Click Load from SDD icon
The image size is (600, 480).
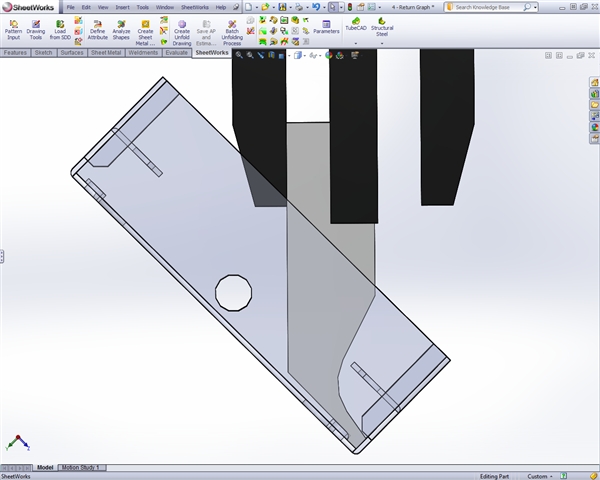tap(61, 29)
